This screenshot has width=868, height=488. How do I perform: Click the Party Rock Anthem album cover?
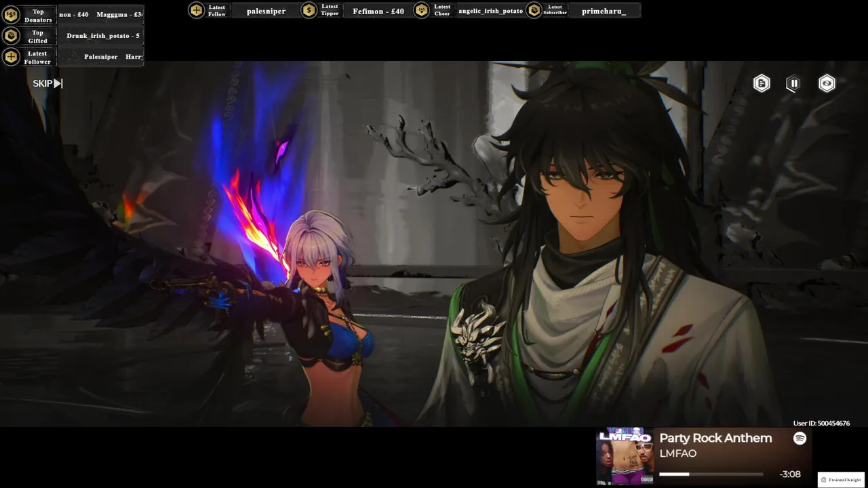tap(625, 456)
